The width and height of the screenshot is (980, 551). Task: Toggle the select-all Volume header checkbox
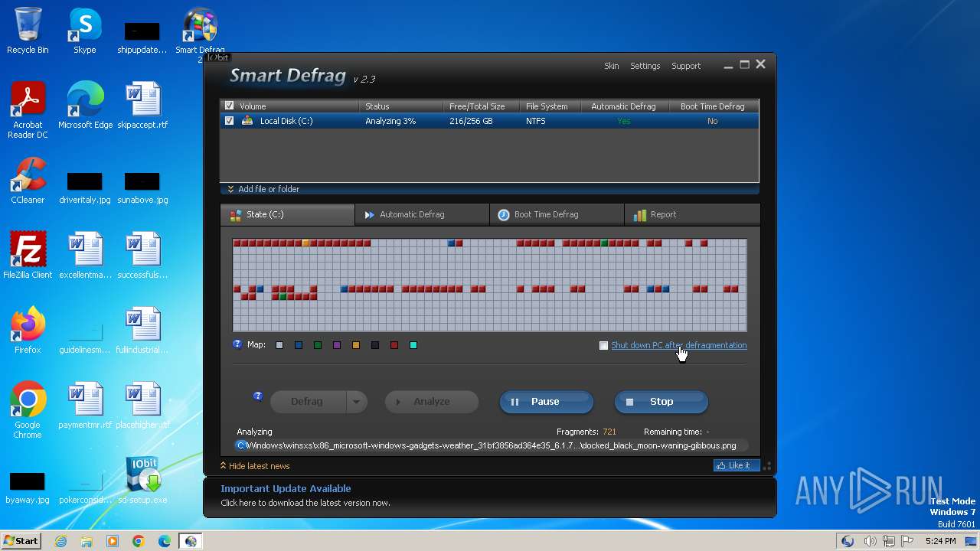[x=229, y=106]
